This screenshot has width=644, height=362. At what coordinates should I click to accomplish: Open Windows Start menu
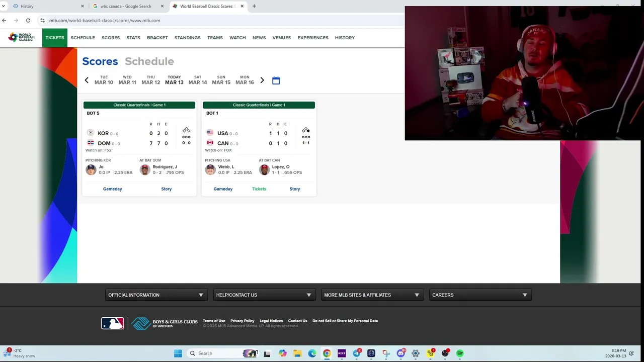(x=178, y=353)
